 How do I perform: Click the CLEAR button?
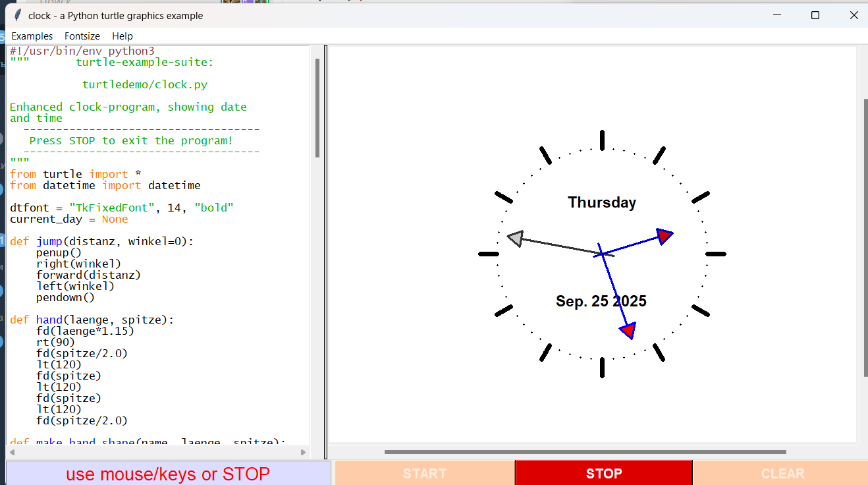pos(782,473)
